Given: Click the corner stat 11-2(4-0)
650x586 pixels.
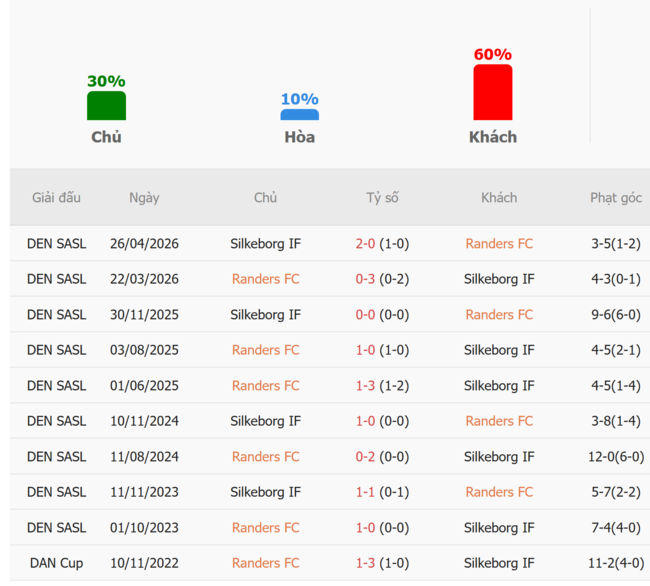Looking at the screenshot, I should tap(616, 564).
